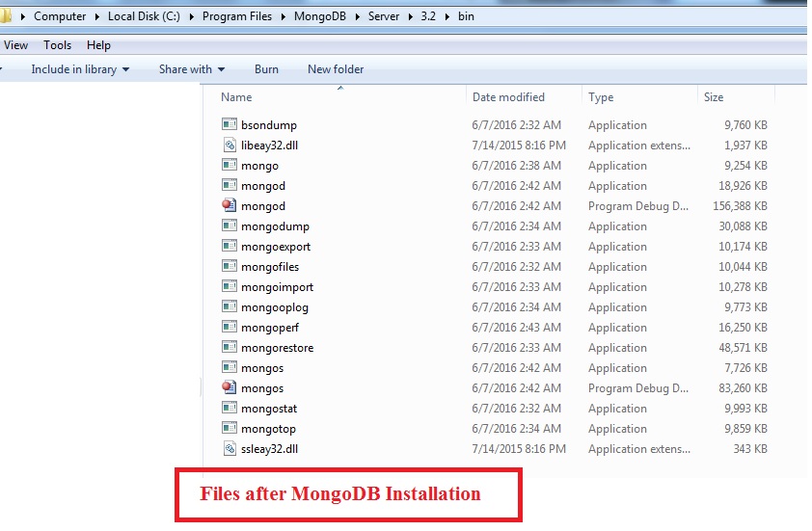Click the 7,726 KB mongos application icon
This screenshot has height=531, width=812.
pos(230,367)
